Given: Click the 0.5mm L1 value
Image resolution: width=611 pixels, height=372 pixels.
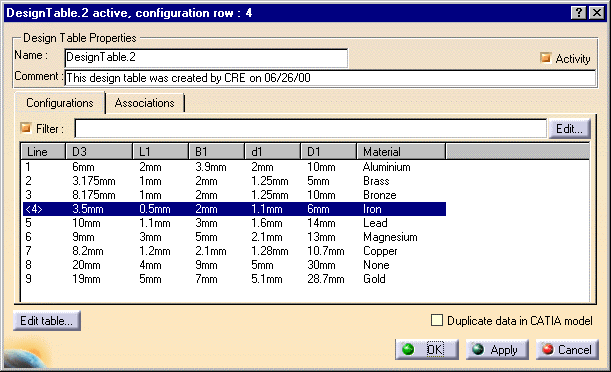Looking at the screenshot, I should coord(155,209).
